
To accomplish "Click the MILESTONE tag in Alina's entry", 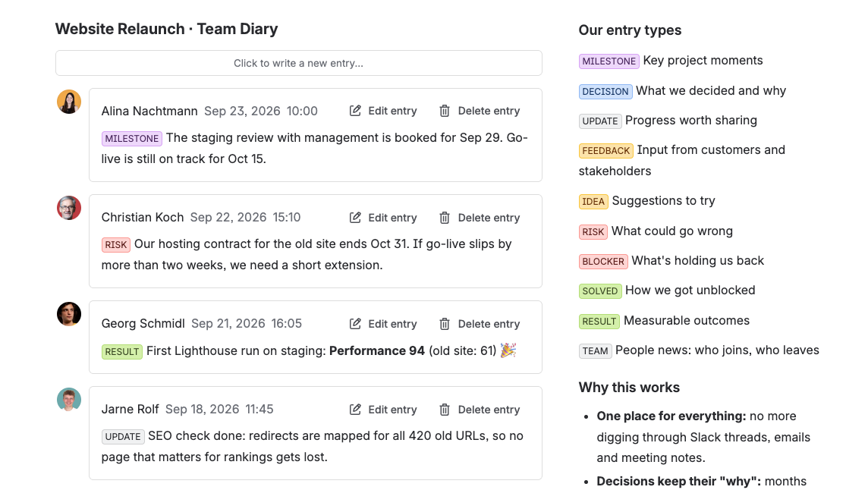I will 132,138.
